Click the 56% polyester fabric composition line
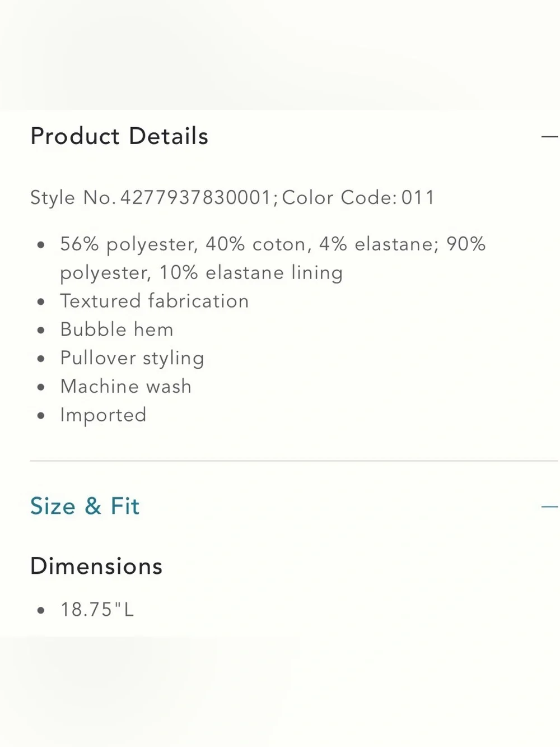 tap(273, 244)
